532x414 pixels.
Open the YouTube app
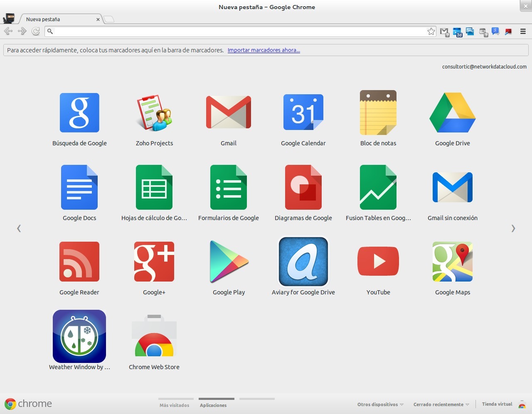[x=378, y=261]
